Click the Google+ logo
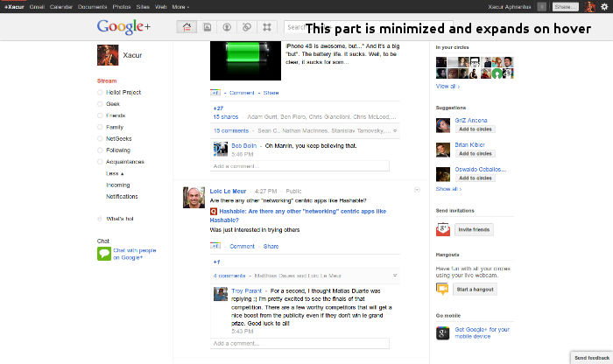The image size is (613, 364). pyautogui.click(x=123, y=26)
